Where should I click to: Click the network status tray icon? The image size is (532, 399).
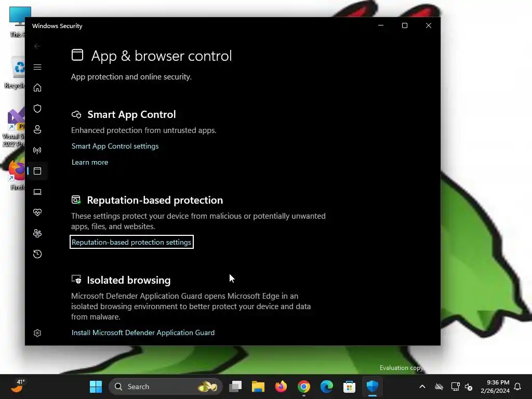(x=455, y=387)
